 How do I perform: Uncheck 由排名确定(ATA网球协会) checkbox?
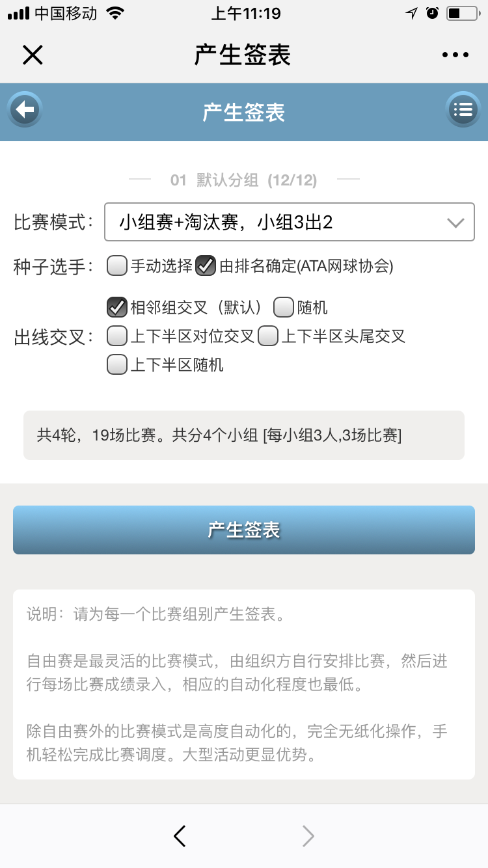click(206, 265)
